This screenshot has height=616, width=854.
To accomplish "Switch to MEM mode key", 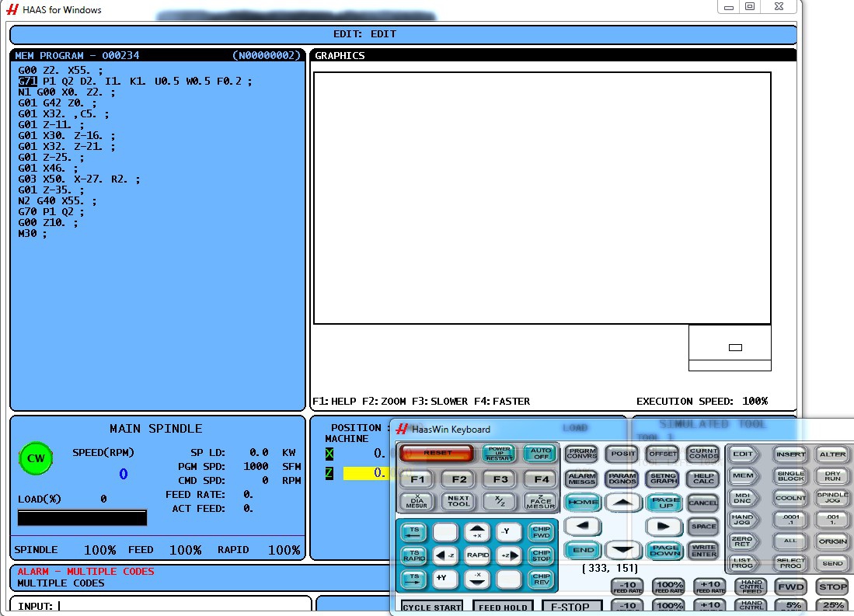I will [742, 475].
